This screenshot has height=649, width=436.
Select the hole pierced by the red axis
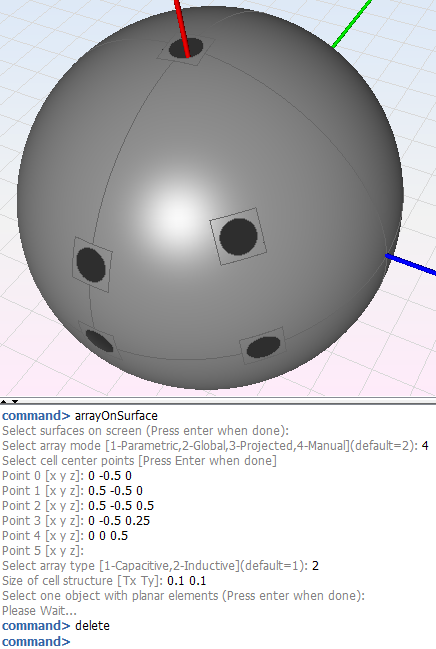185,47
